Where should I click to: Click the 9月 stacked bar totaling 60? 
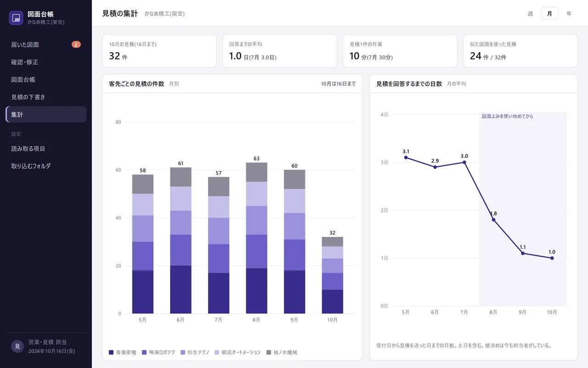pyautogui.click(x=294, y=242)
